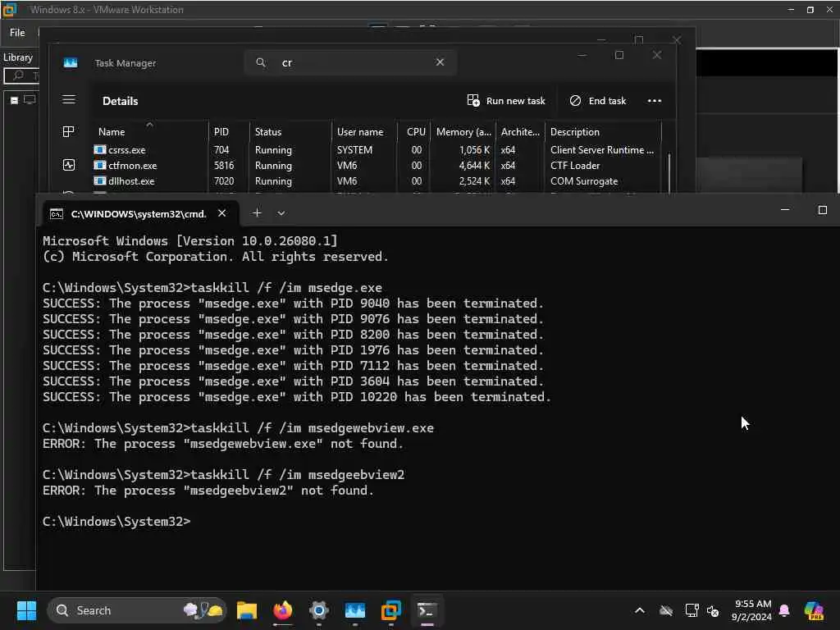
Task: Minimize the terminal window
Action: tap(785, 210)
